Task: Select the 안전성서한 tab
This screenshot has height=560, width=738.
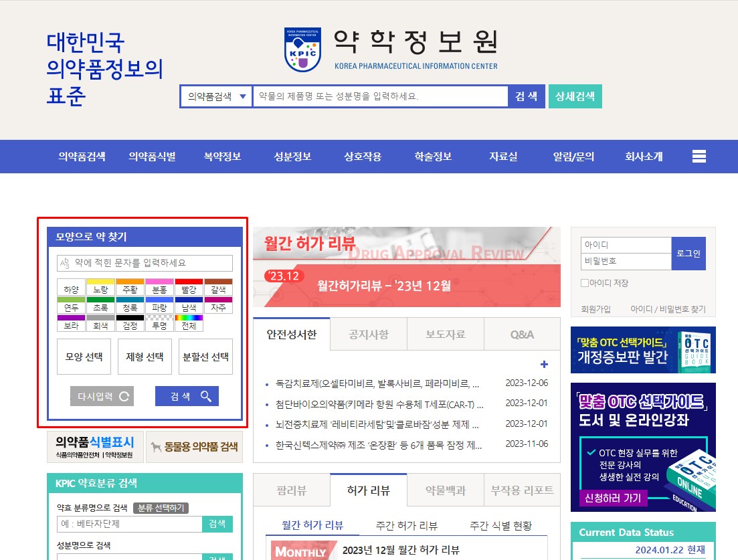Action: (x=291, y=334)
